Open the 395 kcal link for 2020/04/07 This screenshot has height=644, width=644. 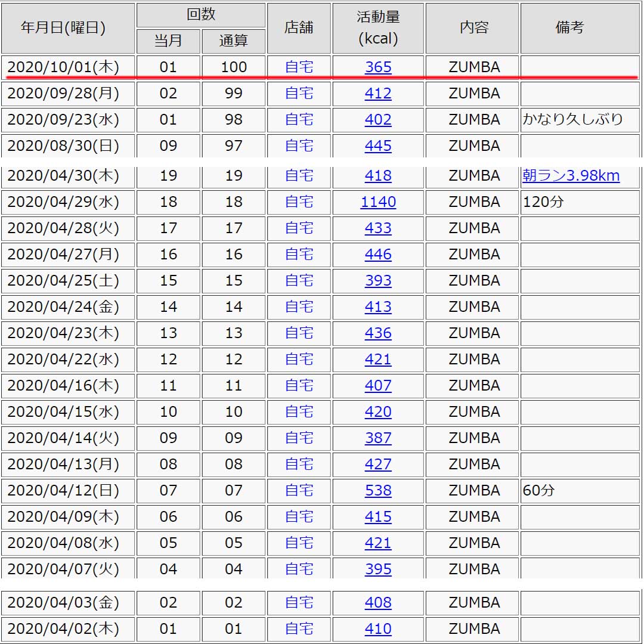(378, 569)
